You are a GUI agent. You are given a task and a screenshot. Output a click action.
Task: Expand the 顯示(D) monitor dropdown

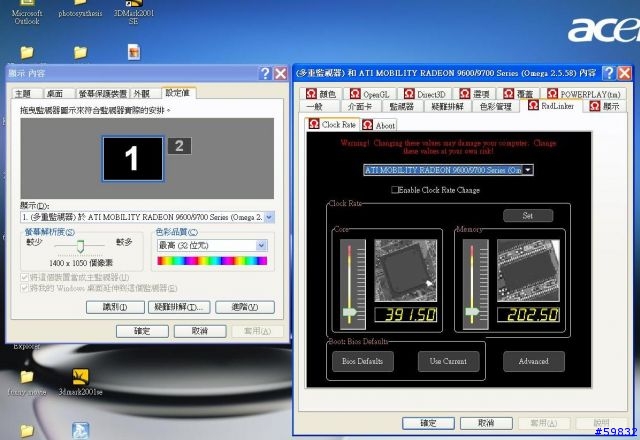pyautogui.click(x=269, y=217)
